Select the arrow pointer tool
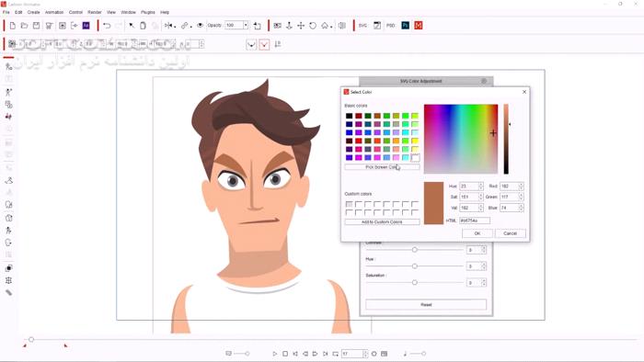The width and height of the screenshot is (644, 362). point(132,26)
